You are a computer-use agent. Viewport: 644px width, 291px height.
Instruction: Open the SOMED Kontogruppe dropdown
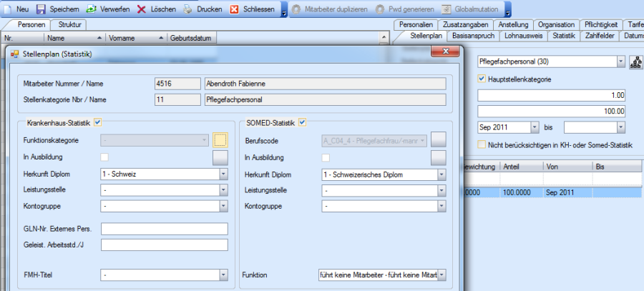(x=441, y=207)
